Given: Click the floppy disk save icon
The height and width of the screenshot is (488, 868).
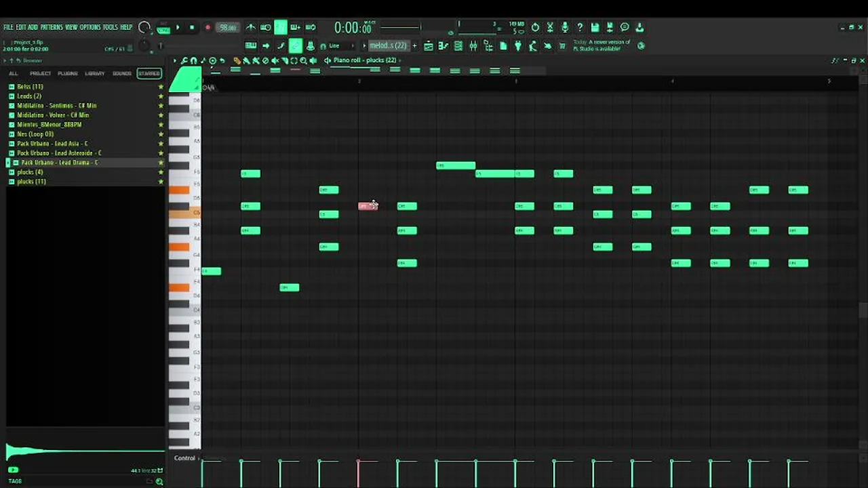Looking at the screenshot, I should (595, 27).
